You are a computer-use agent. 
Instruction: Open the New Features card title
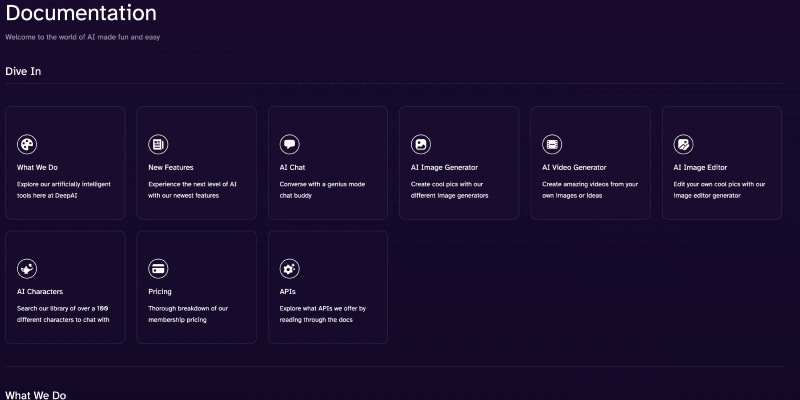point(171,168)
